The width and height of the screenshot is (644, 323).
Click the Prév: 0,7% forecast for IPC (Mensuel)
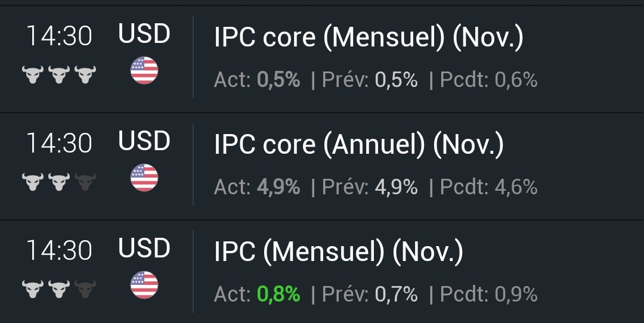[370, 294]
